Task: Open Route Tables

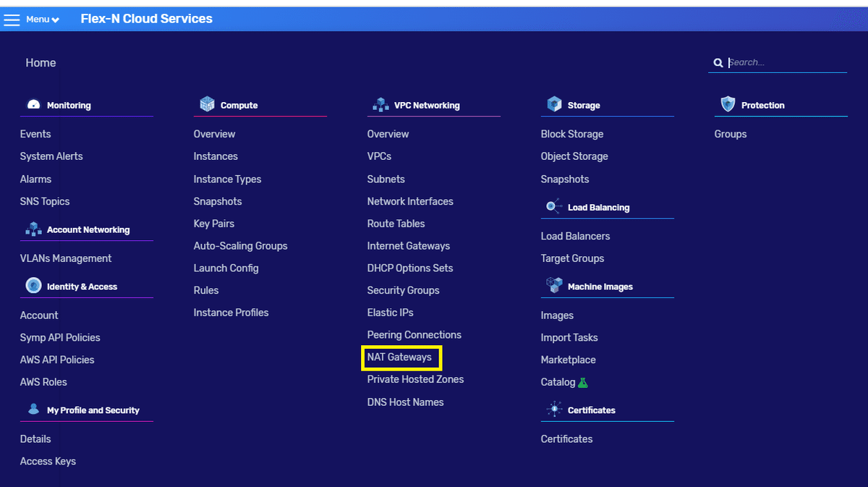Action: tap(396, 224)
